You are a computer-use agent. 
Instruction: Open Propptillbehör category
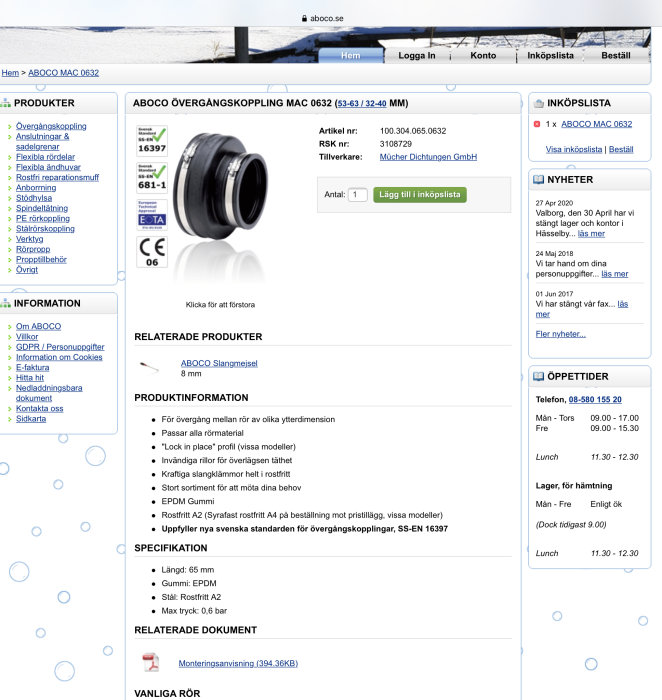pos(41,260)
